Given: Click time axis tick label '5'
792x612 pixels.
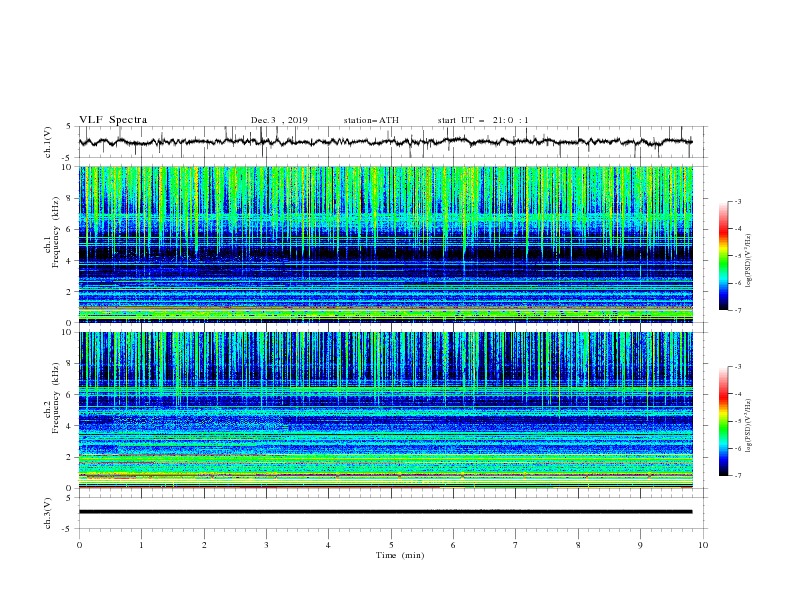Looking at the screenshot, I should [391, 545].
